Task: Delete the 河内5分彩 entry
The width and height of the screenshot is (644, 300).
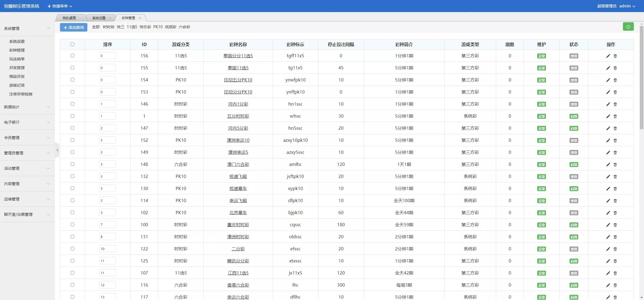Action: (615, 128)
